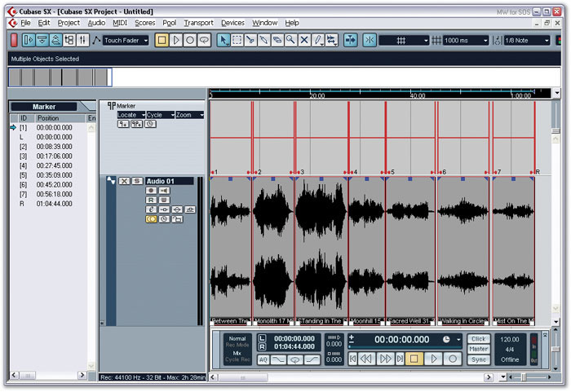The width and height of the screenshot is (571, 392).
Task: Select the Draw pencil tool
Action: click(318, 40)
